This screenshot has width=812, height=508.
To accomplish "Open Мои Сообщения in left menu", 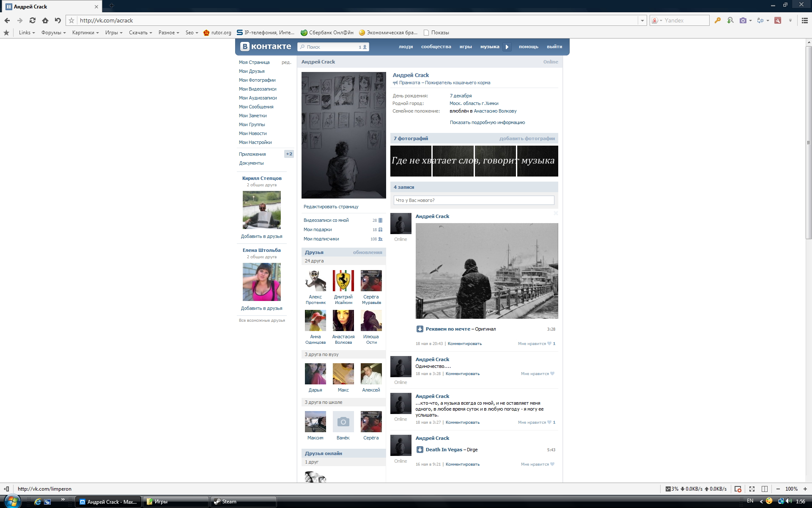I will (256, 107).
